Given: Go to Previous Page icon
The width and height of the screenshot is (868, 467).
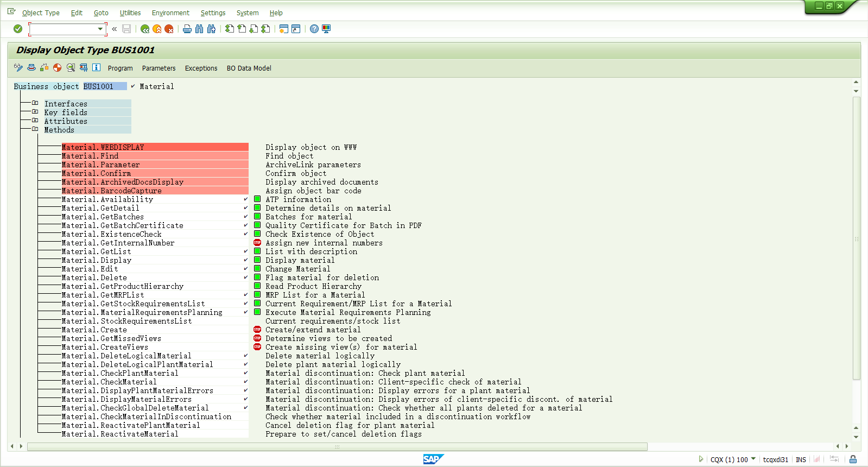Looking at the screenshot, I should coord(242,29).
